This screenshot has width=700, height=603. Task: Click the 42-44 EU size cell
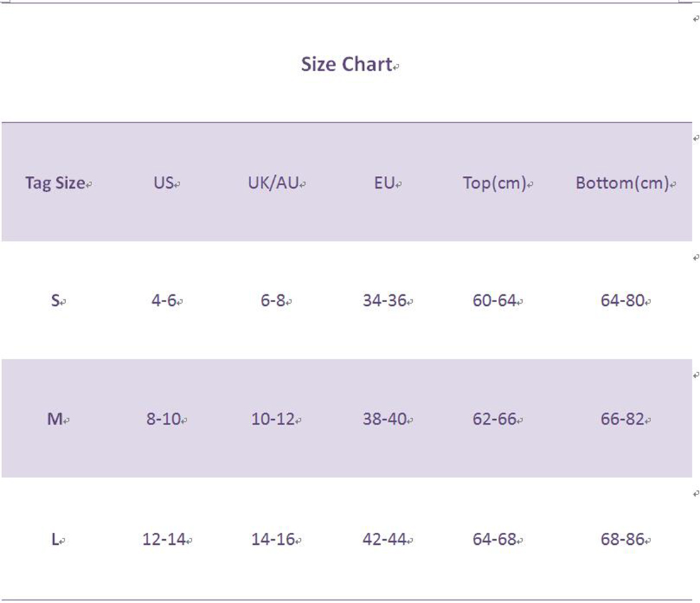385,540
